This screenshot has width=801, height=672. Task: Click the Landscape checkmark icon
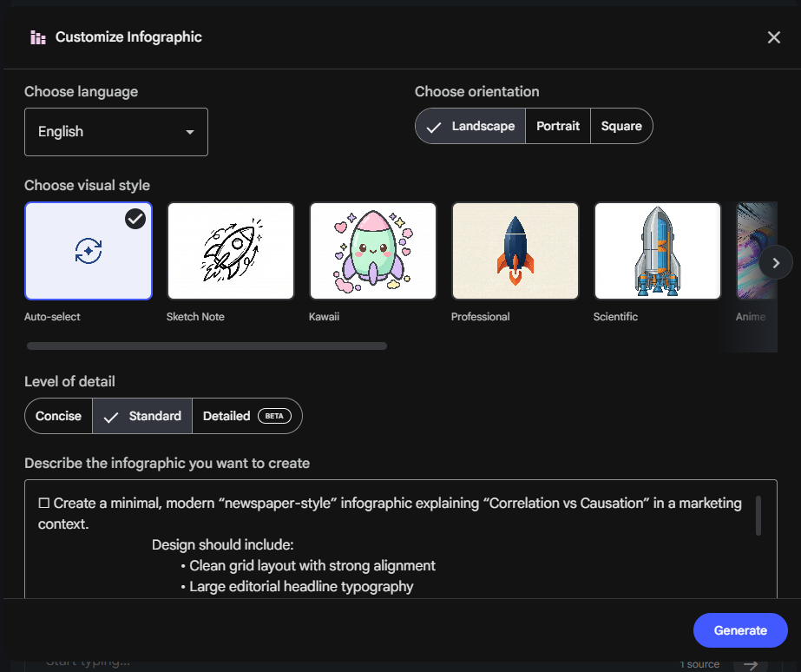(434, 127)
